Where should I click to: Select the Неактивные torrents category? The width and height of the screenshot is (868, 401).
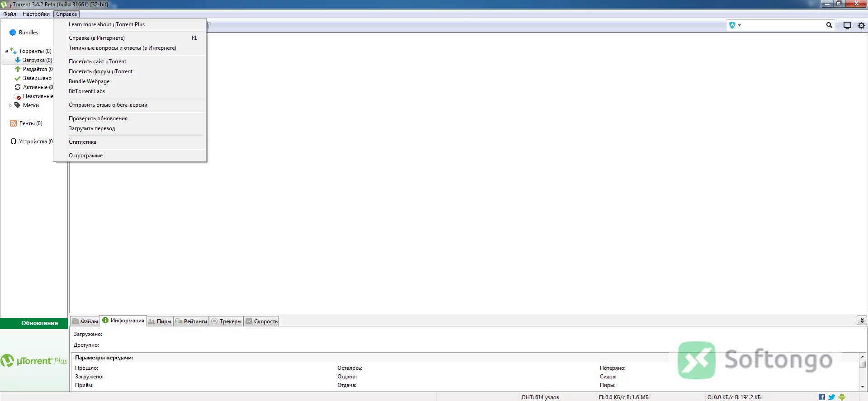click(x=33, y=96)
